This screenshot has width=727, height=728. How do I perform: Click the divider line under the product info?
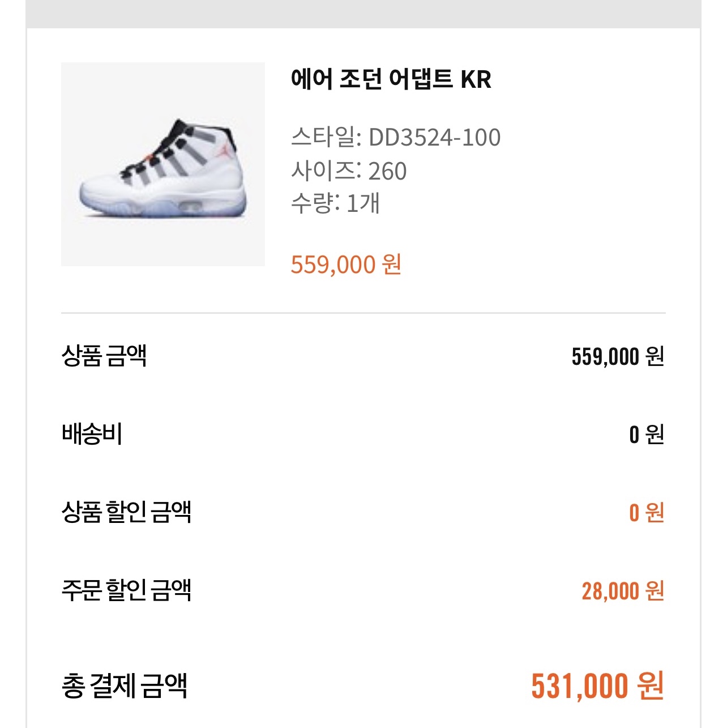tap(363, 313)
